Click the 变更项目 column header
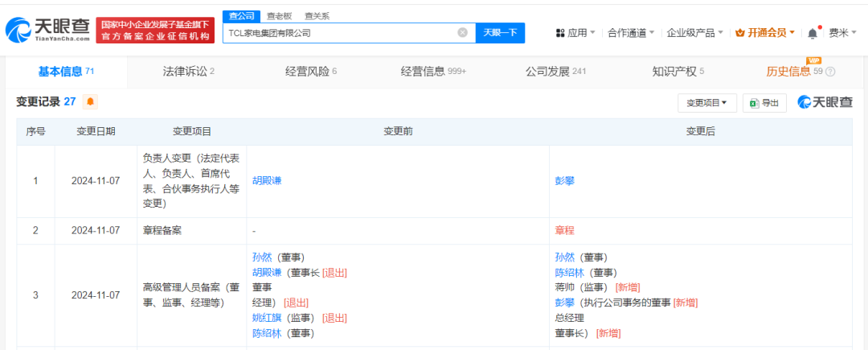The width and height of the screenshot is (868, 350). [192, 131]
